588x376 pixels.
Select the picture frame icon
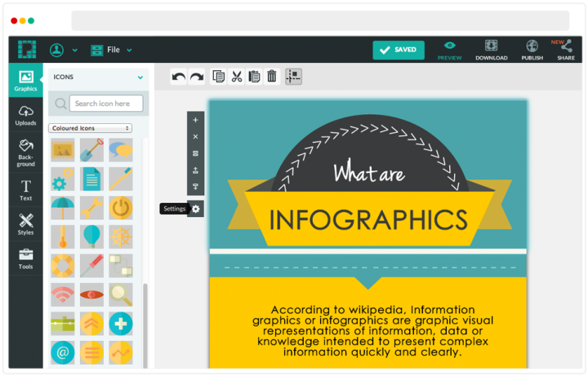tap(63, 150)
